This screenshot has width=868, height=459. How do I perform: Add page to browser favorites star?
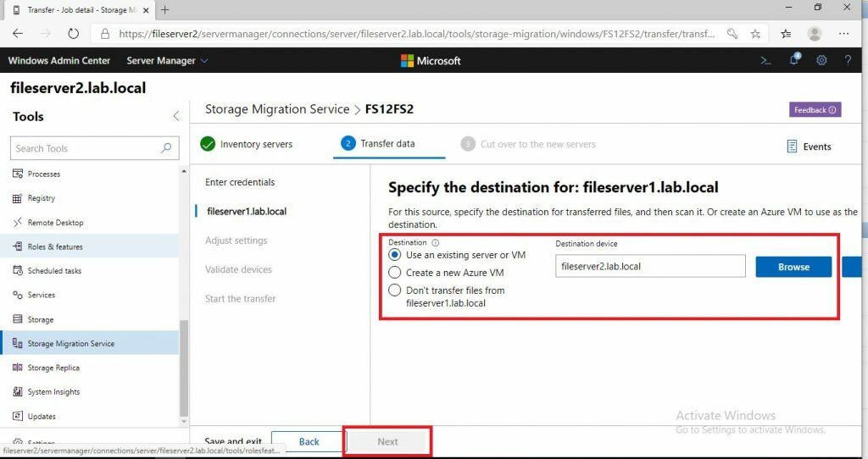point(755,34)
